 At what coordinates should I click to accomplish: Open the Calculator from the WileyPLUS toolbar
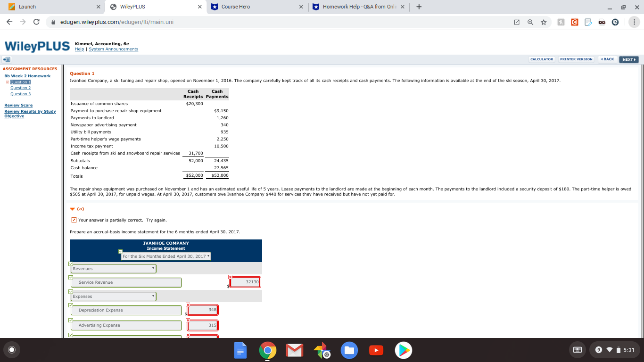pyautogui.click(x=541, y=59)
